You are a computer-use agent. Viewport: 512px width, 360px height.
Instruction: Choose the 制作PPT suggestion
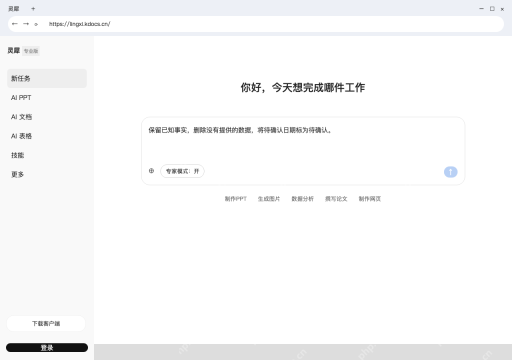pos(236,199)
